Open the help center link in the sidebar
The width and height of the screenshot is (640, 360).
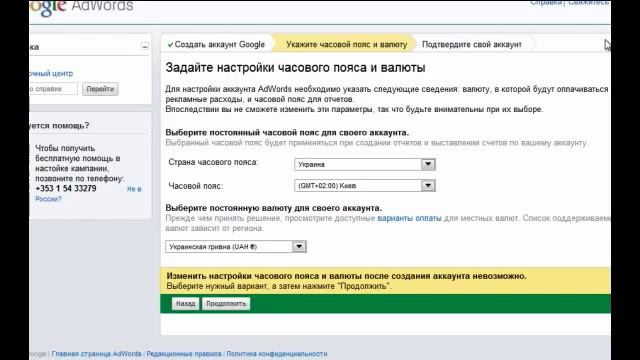(51, 73)
